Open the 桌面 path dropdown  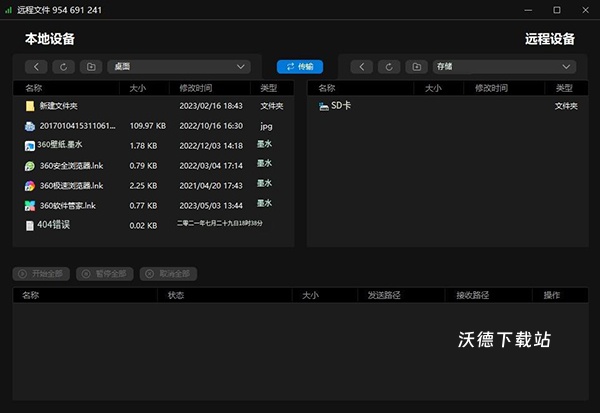pyautogui.click(x=179, y=67)
